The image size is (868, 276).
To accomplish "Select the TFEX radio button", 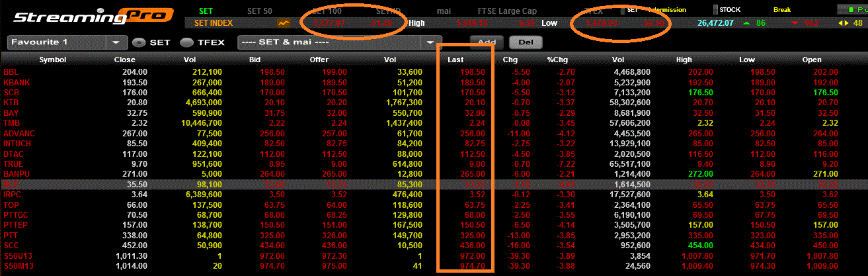I will [x=187, y=42].
